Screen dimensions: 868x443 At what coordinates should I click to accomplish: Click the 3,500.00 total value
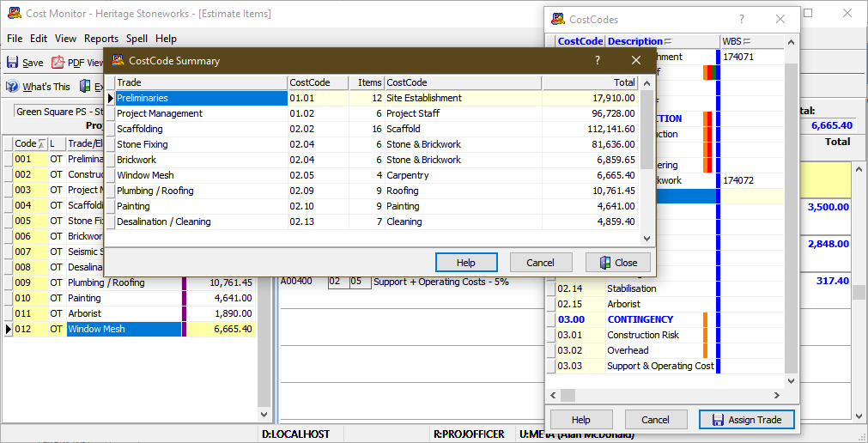829,207
